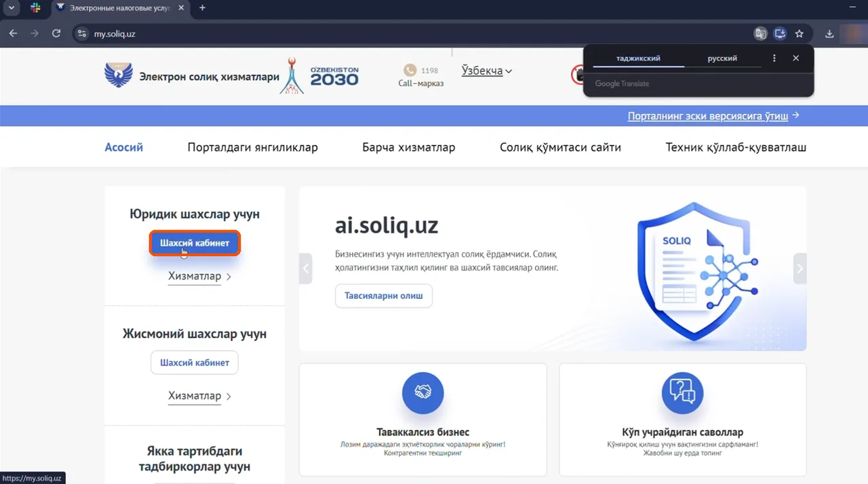Click the Юридик шахслар учун heading
The height and width of the screenshot is (484, 868).
click(x=195, y=214)
